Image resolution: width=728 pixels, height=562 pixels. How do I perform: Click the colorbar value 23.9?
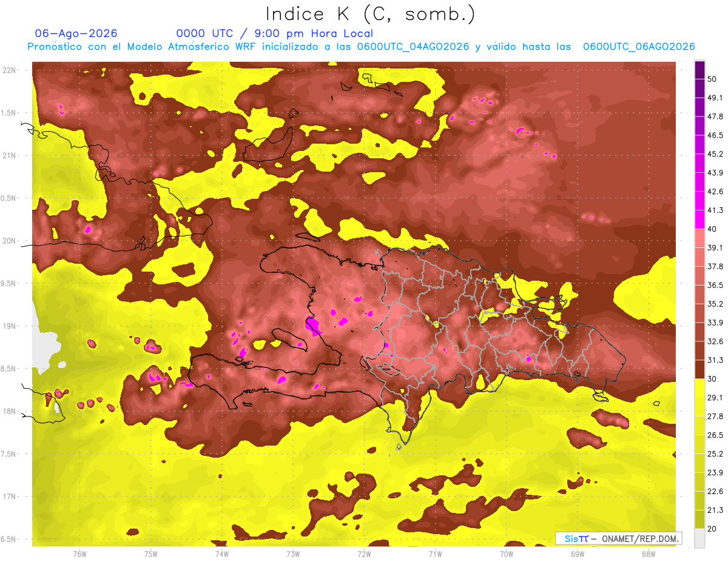[x=715, y=473]
